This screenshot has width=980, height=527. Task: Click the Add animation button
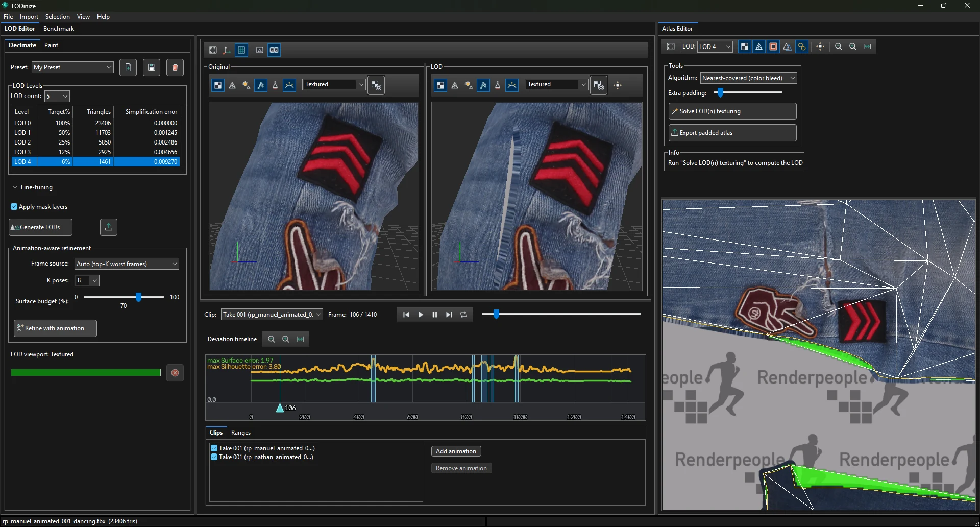(x=456, y=451)
